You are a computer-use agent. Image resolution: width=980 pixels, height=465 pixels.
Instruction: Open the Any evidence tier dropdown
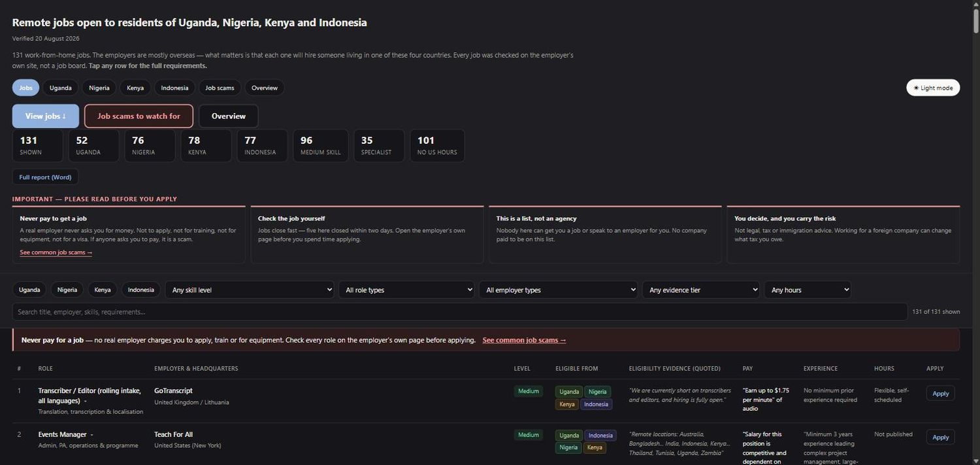pos(701,290)
